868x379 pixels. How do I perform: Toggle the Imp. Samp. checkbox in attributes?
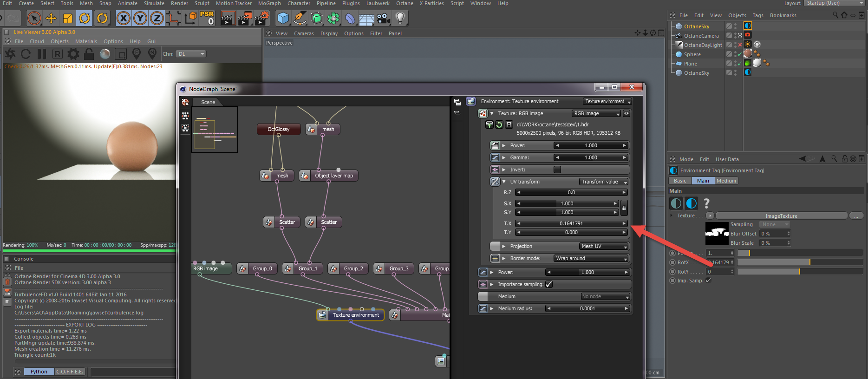708,281
